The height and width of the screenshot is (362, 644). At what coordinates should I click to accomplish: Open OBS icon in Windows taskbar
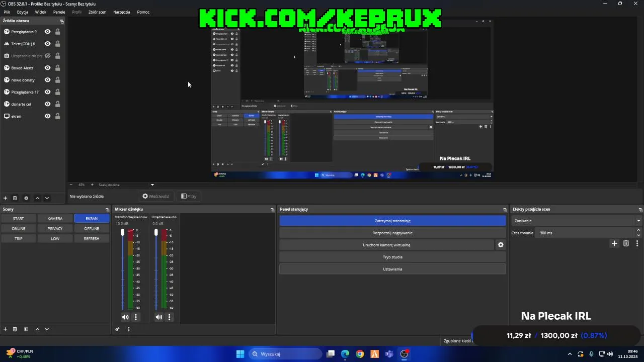click(404, 354)
